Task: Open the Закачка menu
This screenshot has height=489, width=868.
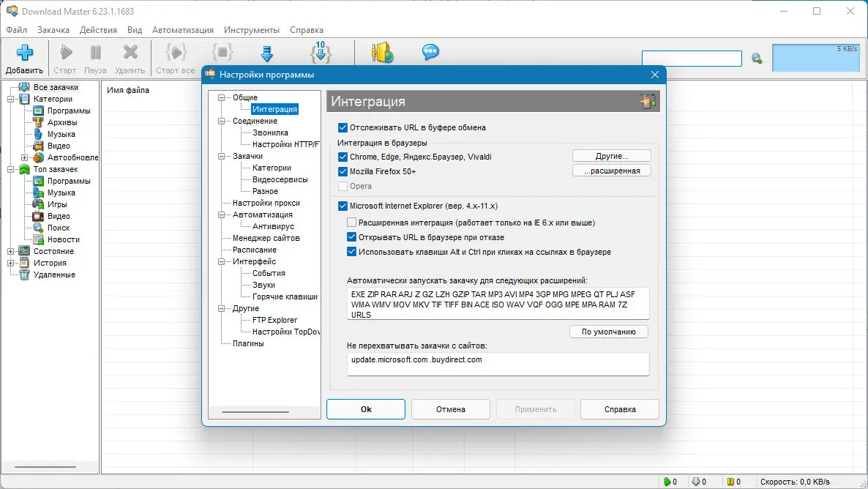Action: point(53,30)
